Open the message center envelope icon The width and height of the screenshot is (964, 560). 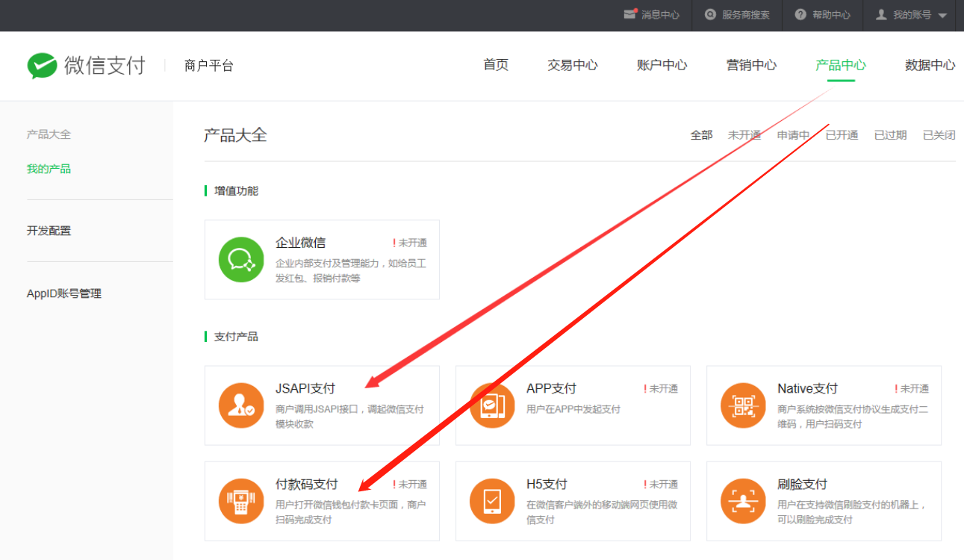(x=630, y=14)
